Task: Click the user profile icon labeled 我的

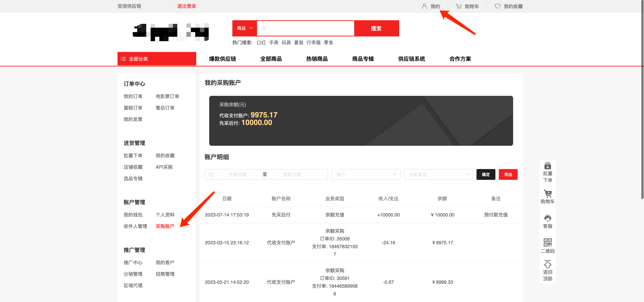Action: click(x=424, y=6)
